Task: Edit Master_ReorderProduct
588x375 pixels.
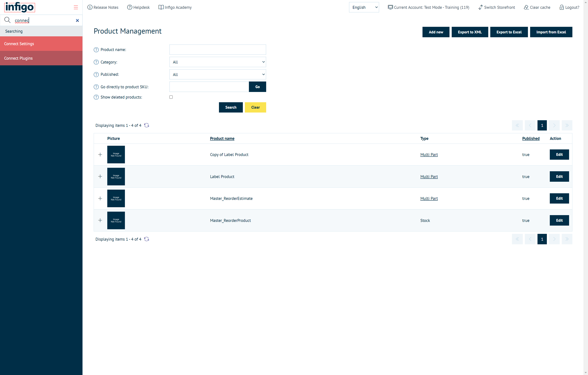Action: (x=559, y=220)
